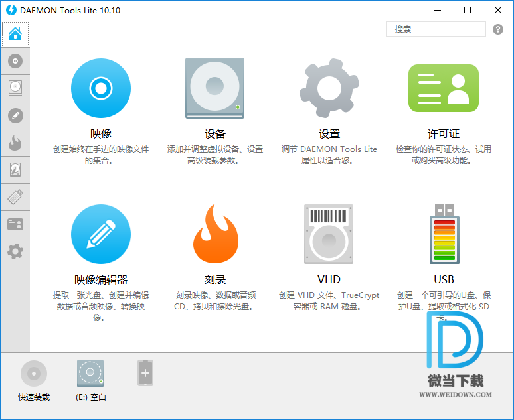Open the VHD section title

coord(329,279)
